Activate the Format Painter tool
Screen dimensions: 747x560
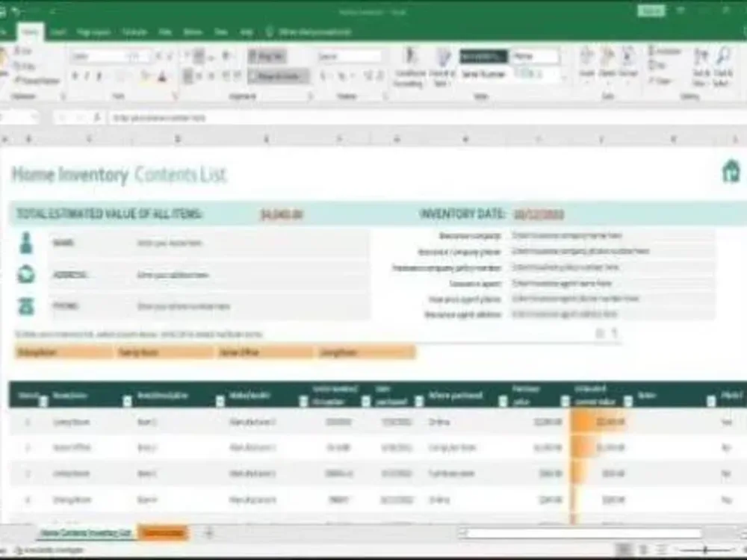pyautogui.click(x=36, y=81)
